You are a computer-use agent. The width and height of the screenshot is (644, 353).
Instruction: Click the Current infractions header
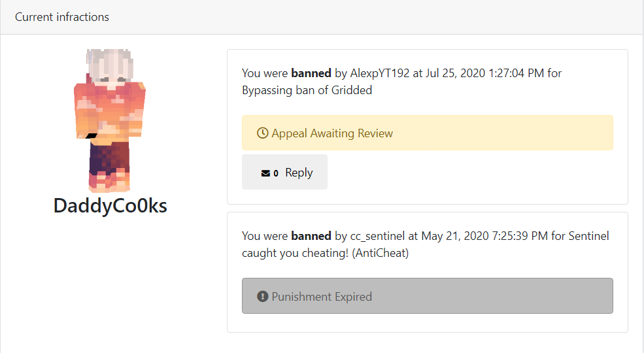click(62, 17)
